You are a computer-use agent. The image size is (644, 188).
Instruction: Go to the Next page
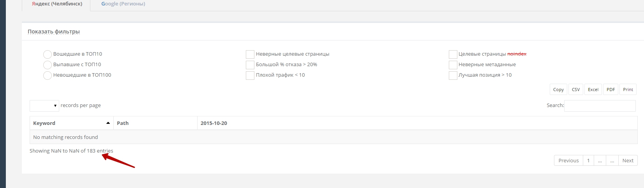[628, 160]
